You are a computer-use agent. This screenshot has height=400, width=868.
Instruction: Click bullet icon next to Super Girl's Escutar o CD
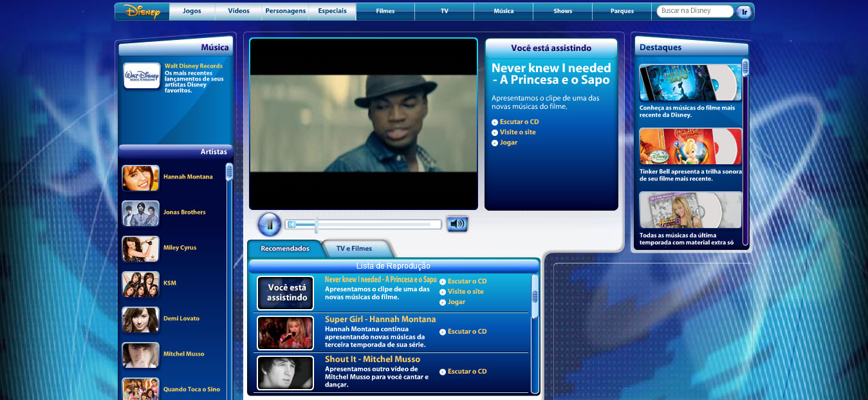443,332
